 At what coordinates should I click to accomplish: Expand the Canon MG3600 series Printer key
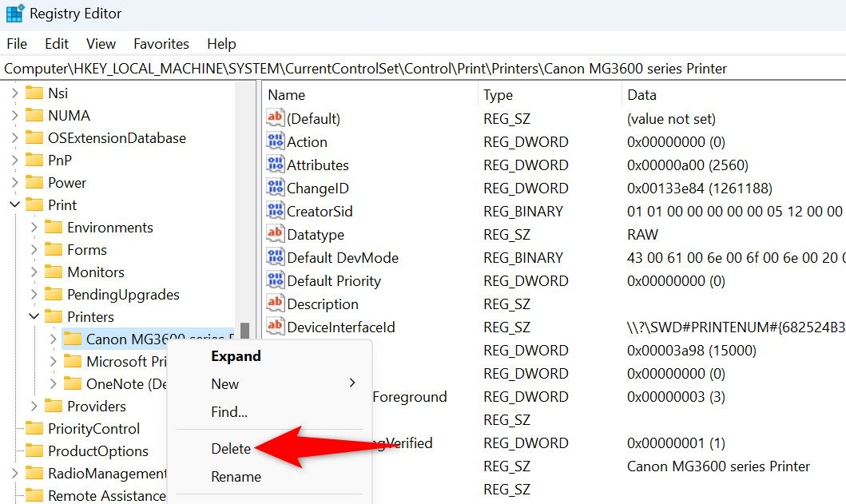(53, 339)
